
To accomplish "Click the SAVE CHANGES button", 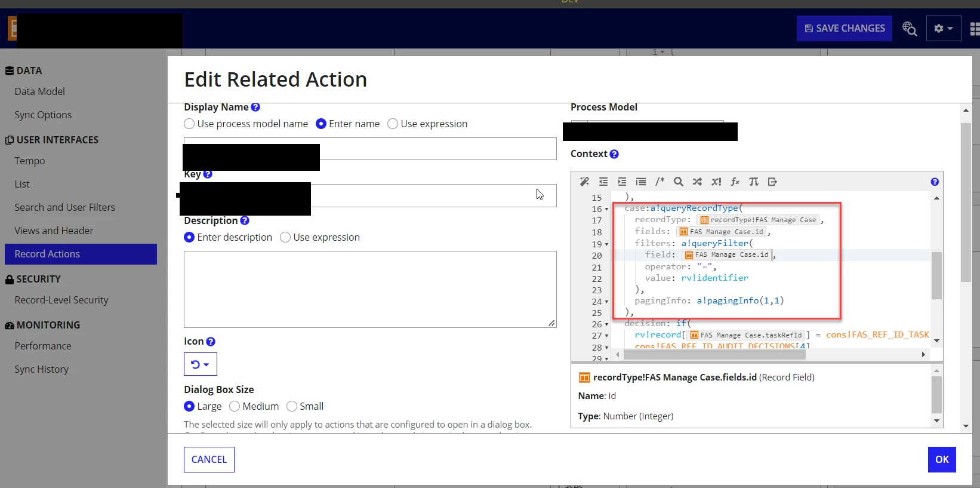I will [845, 28].
